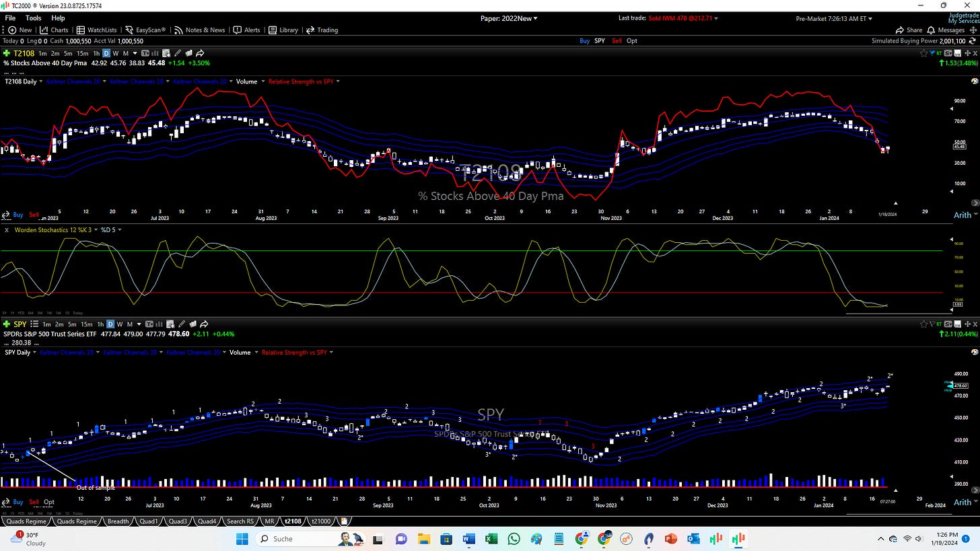Viewport: 980px width, 551px height.
Task: Select the 2m timeframe on the SPY chart
Action: coord(60,324)
